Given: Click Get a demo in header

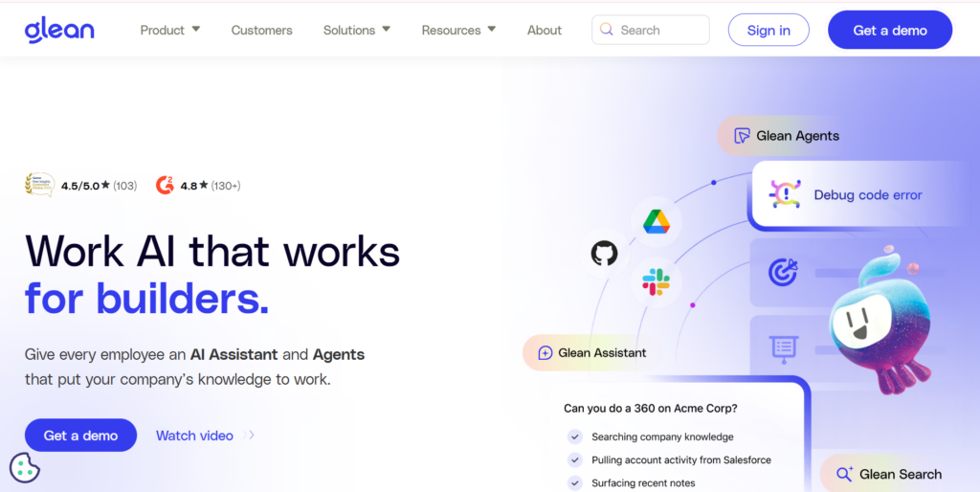Looking at the screenshot, I should (890, 30).
